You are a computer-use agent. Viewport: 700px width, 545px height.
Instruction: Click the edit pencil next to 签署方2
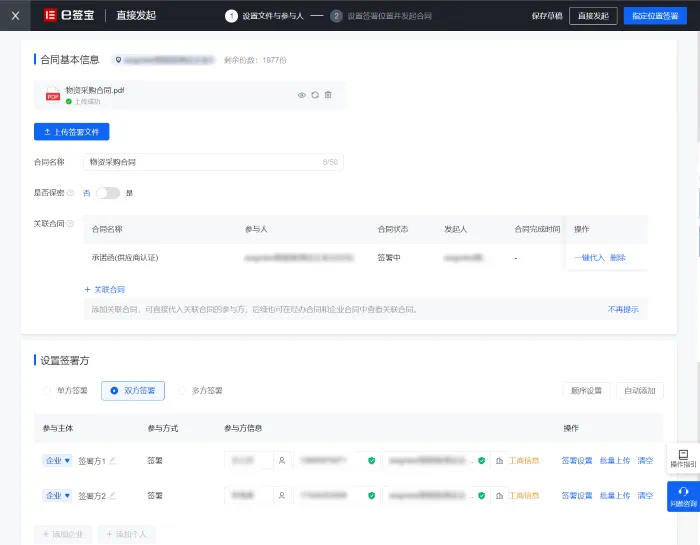[x=112, y=495]
